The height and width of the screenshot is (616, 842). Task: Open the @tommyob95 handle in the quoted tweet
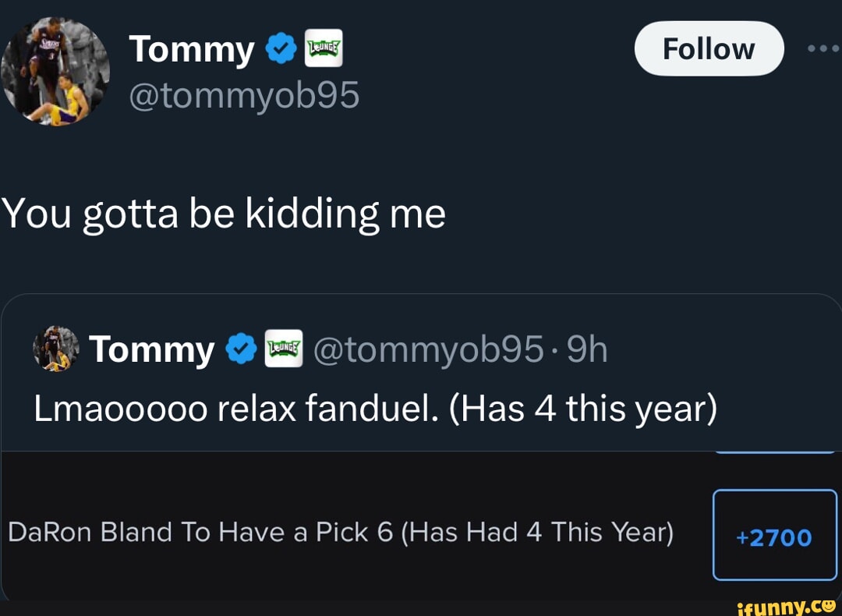pyautogui.click(x=427, y=350)
